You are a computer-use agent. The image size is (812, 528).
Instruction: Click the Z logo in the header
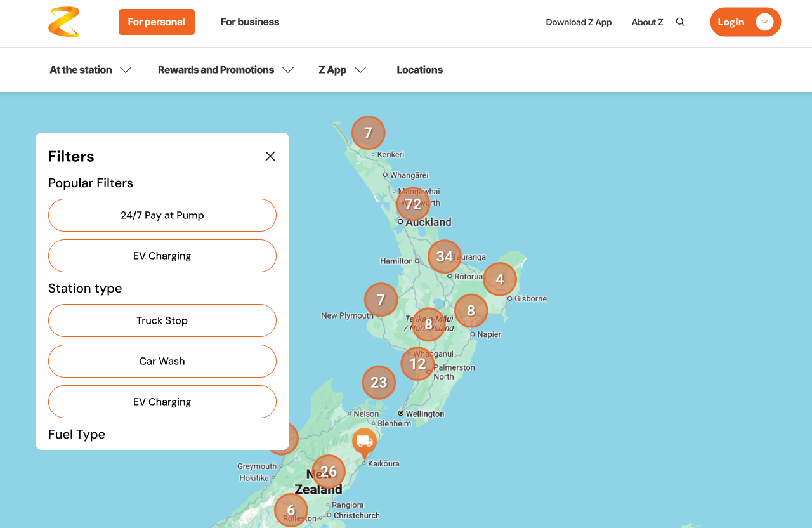[x=64, y=22]
